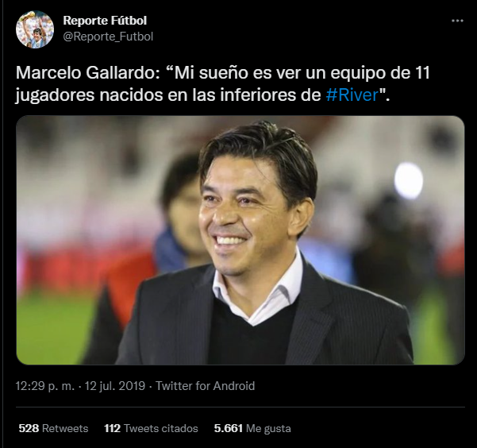Viewport: 477px width, 448px height.
Task: Enlarge the Marcelo Gallardo photo
Action: [x=240, y=240]
